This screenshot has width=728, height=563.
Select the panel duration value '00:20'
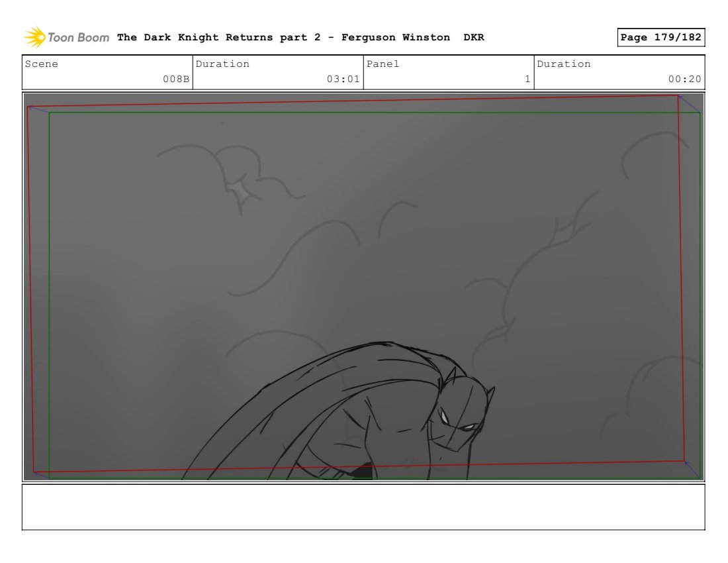click(x=684, y=79)
